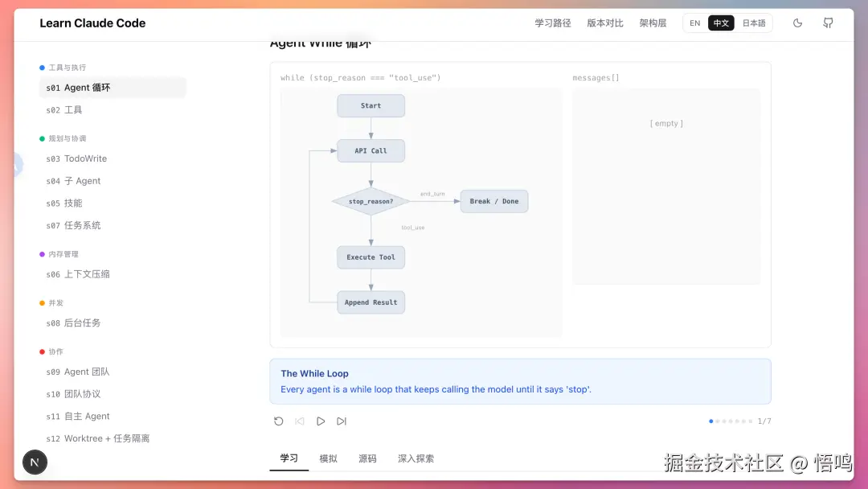The height and width of the screenshot is (489, 868).
Task: Click the API Call flowchart node
Action: [371, 150]
